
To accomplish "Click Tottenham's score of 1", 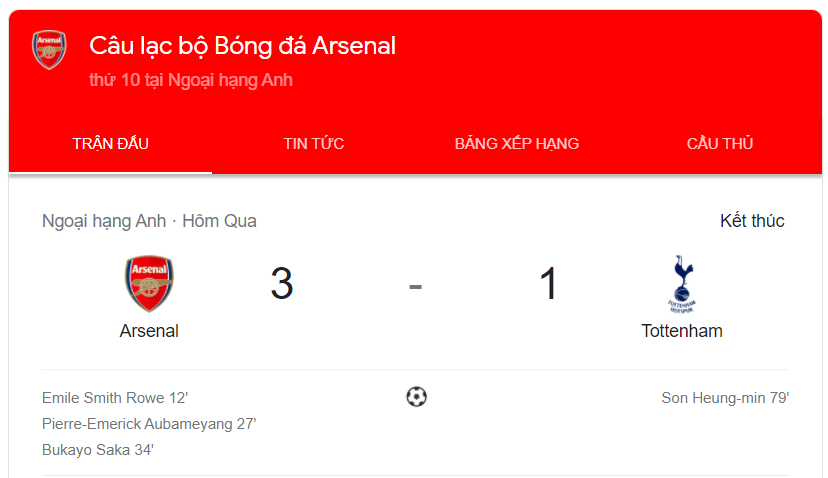I will click(x=548, y=284).
